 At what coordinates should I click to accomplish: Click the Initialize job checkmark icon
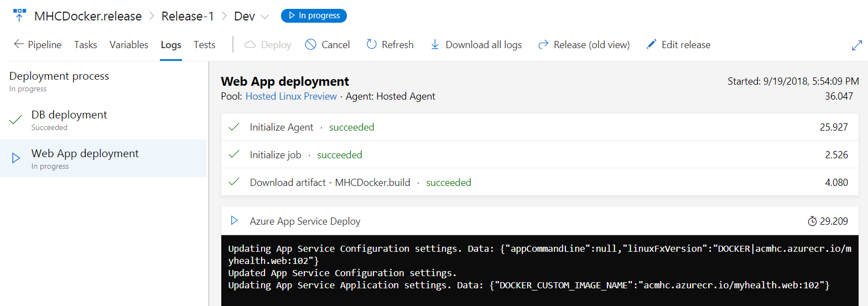tap(234, 154)
